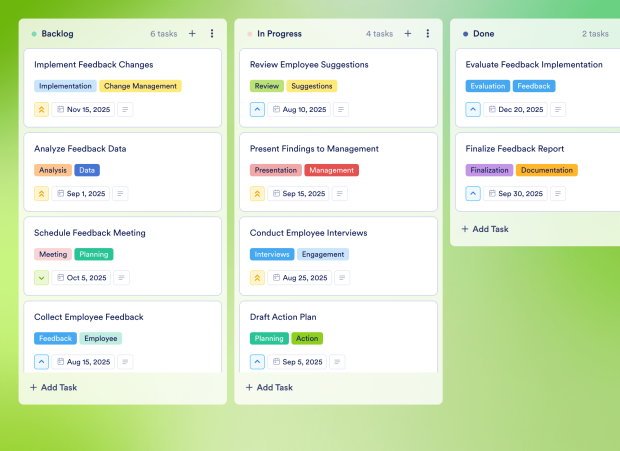Click the Done column header title

(484, 33)
